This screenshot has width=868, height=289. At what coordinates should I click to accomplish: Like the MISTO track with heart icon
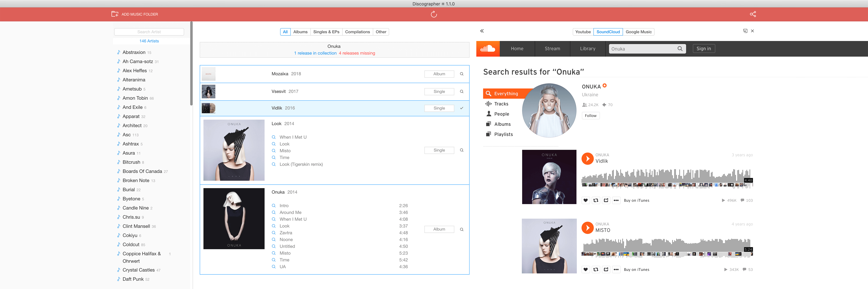tap(586, 270)
